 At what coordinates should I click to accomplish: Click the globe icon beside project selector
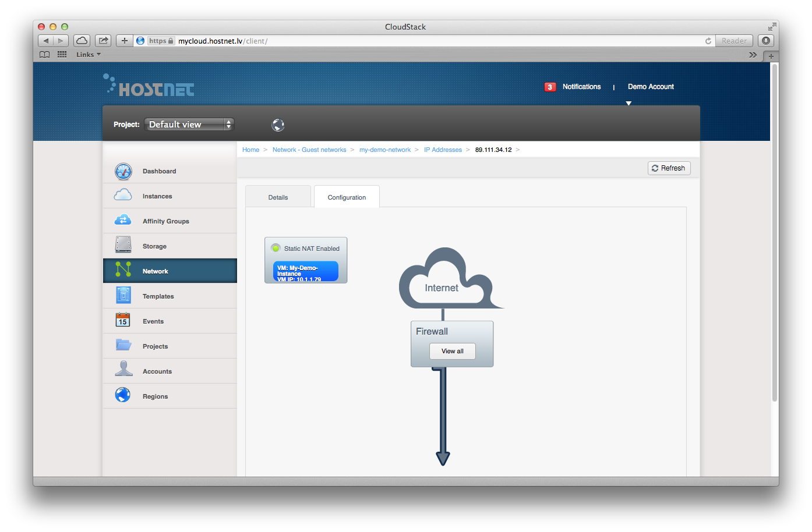[278, 125]
